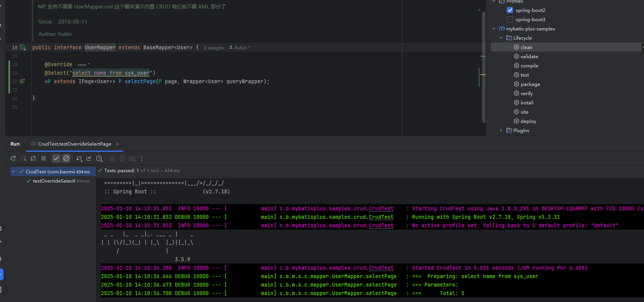Select the Maven 'package' lifecycle goal

pos(530,84)
